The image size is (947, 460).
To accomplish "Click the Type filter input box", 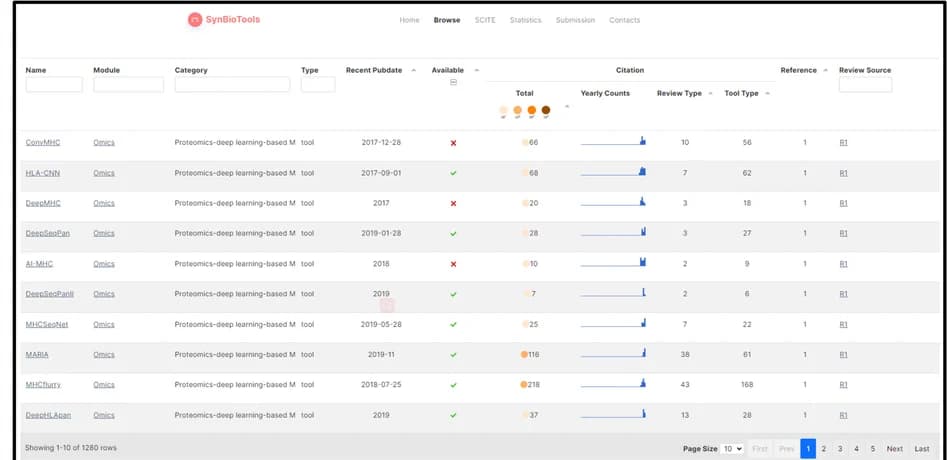I will (x=318, y=85).
